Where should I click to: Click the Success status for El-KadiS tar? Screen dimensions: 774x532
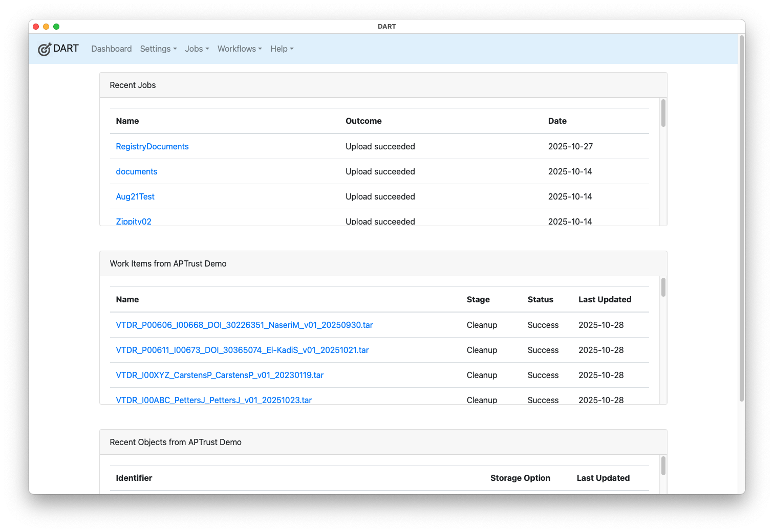click(543, 350)
